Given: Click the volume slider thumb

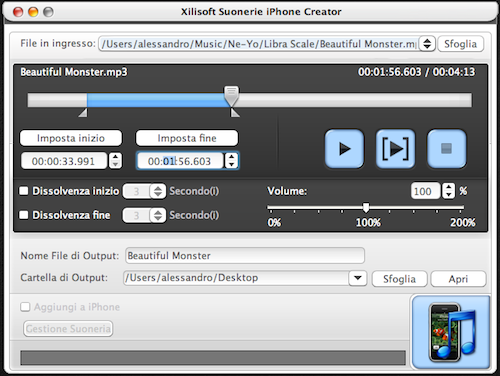Looking at the screenshot, I should pos(366,207).
